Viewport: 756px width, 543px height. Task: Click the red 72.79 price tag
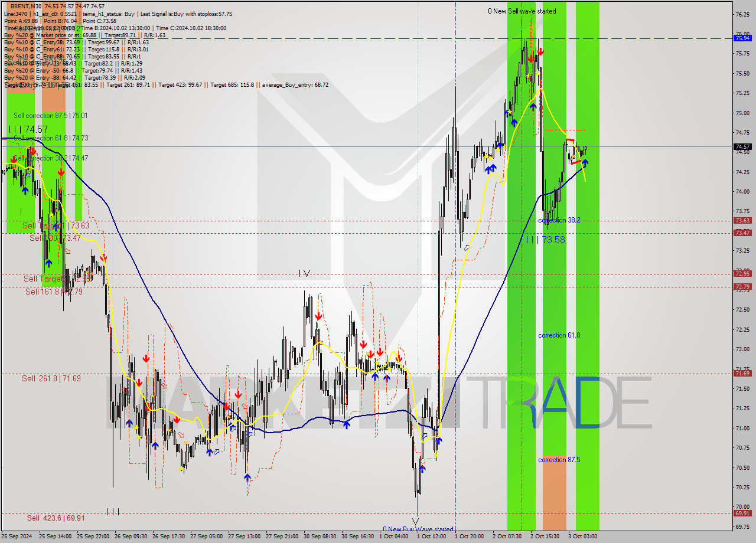[742, 286]
